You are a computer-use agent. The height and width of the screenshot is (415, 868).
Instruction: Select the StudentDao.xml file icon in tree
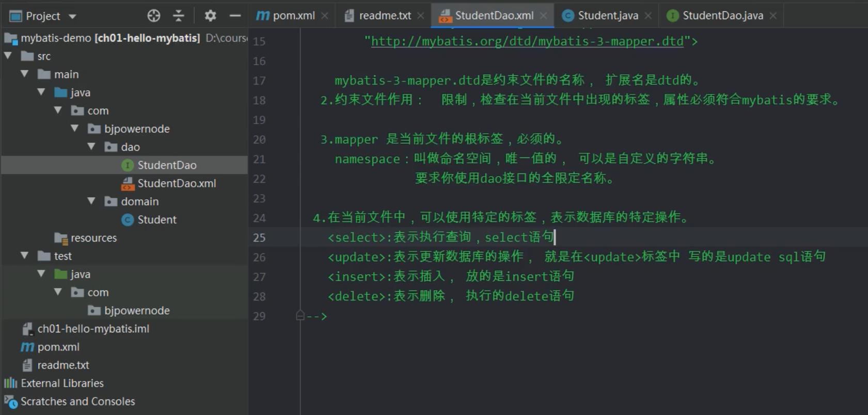(128, 183)
